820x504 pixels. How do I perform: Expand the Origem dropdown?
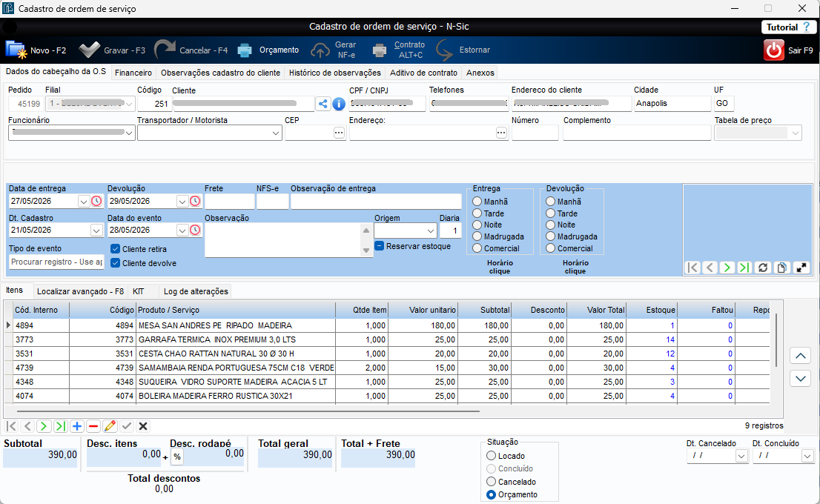(x=431, y=230)
